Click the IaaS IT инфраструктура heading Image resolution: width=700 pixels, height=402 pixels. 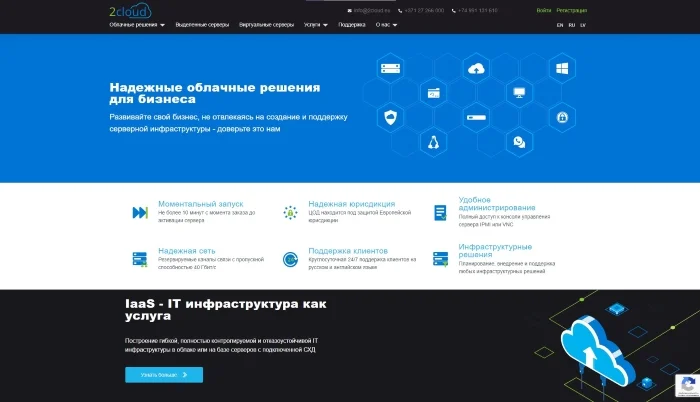click(x=225, y=310)
